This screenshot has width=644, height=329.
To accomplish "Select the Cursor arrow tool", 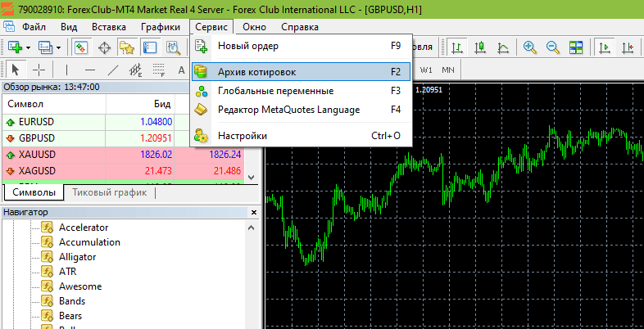I will 16,70.
